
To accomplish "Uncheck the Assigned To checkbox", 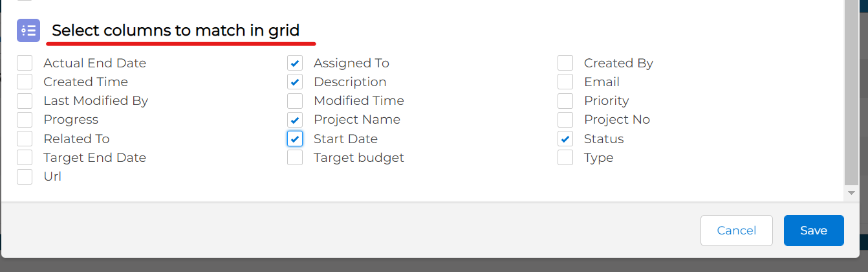I will (x=295, y=63).
